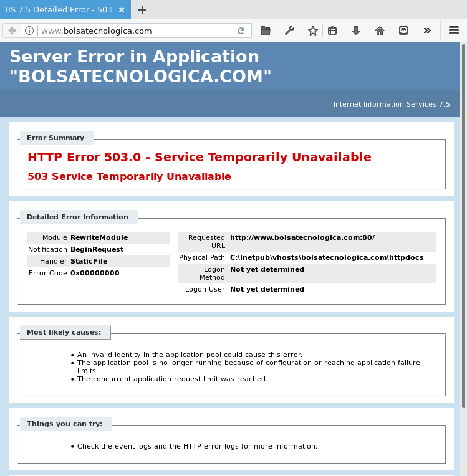467x476 pixels.
Task: Open the folder icon in toolbar
Action: tap(266, 31)
